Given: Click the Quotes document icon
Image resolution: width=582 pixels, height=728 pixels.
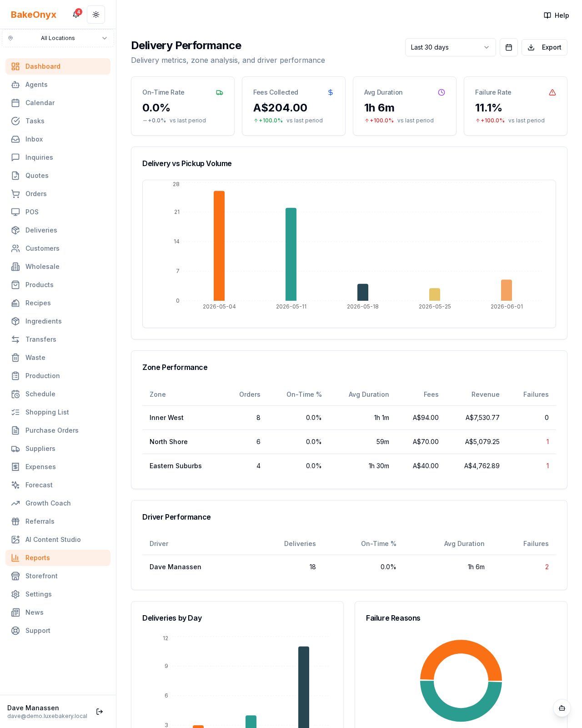Looking at the screenshot, I should click(15, 176).
